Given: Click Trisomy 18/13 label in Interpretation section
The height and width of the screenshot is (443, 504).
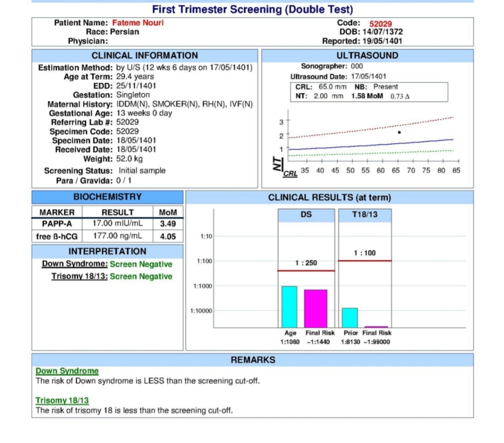Looking at the screenshot, I should coord(79,276).
